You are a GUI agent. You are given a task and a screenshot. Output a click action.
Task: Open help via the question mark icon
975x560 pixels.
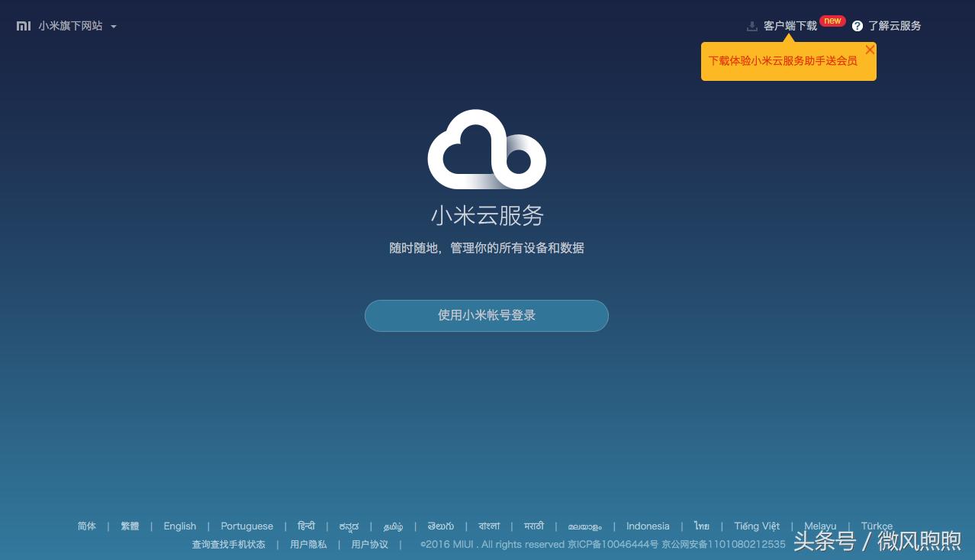coord(857,25)
